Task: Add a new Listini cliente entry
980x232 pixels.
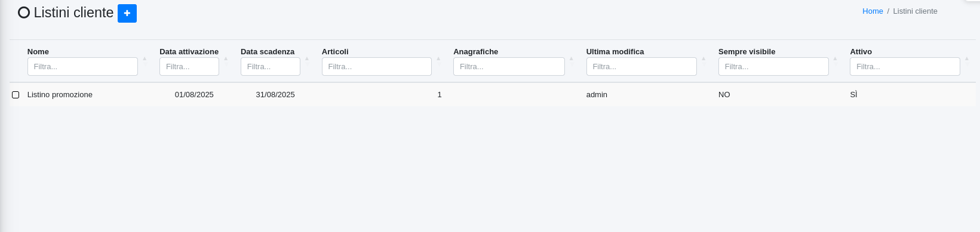Action: tap(127, 13)
